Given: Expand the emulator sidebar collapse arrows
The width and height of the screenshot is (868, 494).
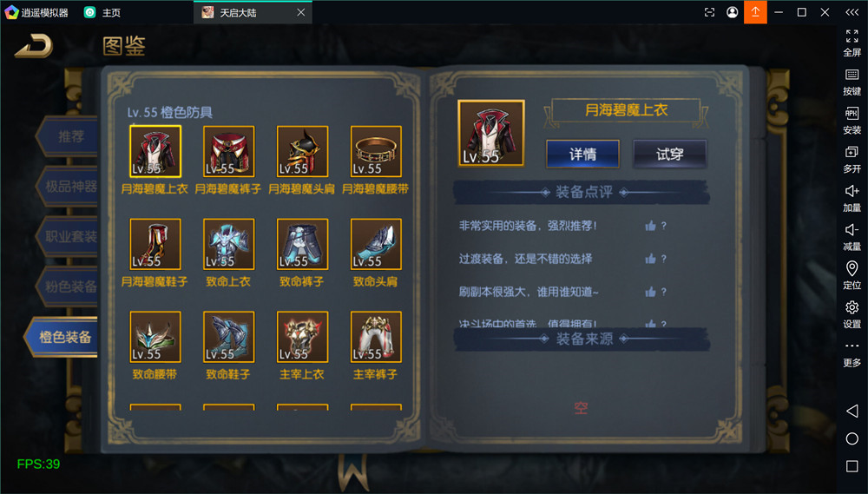Looking at the screenshot, I should [x=852, y=12].
